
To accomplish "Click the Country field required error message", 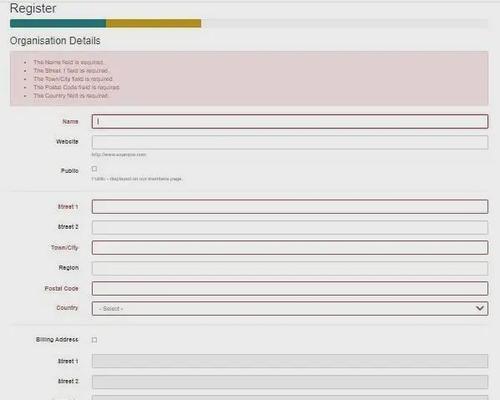I will pos(71,96).
